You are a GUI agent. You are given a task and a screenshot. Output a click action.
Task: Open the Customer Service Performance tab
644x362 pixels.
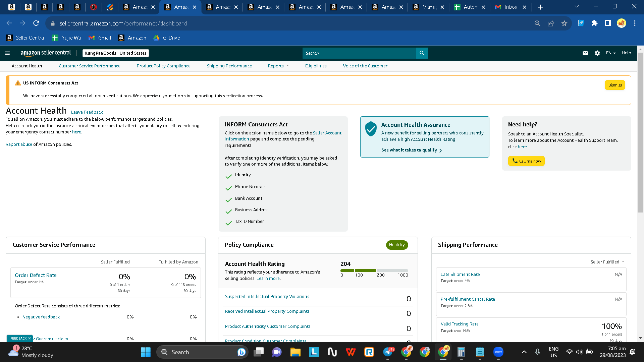[90, 66]
